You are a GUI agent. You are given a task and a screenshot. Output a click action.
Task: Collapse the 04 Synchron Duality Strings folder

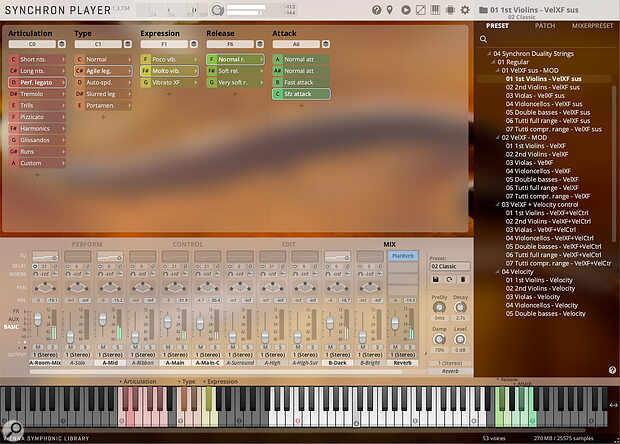click(x=488, y=53)
